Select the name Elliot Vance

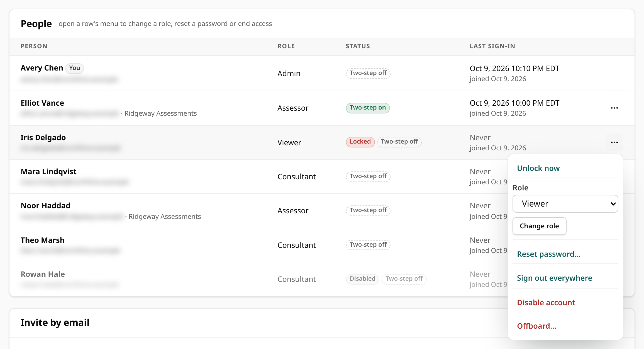[x=42, y=103]
